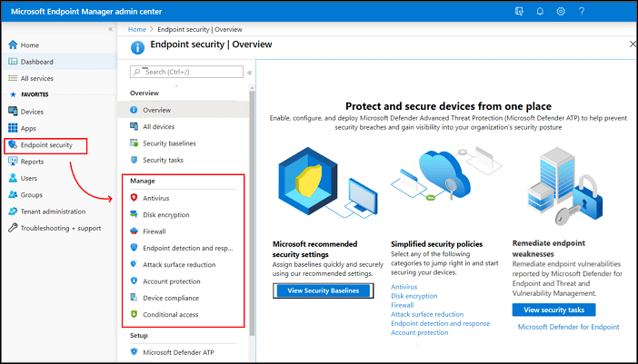Image resolution: width=638 pixels, height=364 pixels.
Task: Follow Endpoint detection and response link in main pane
Action: 440,324
